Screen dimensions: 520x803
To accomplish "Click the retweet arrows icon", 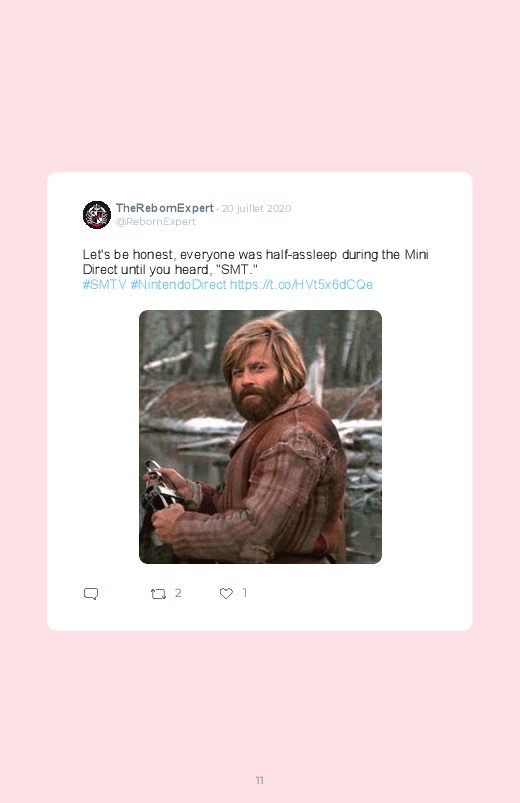I will click(158, 594).
